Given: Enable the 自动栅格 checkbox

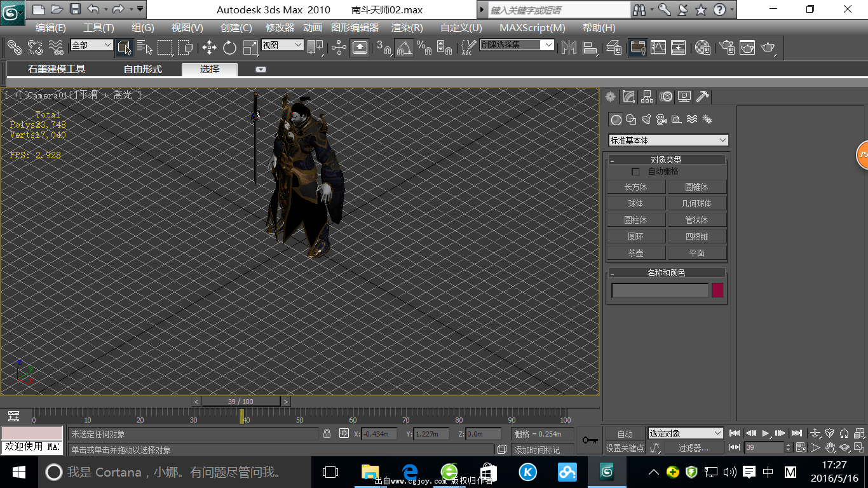Looking at the screenshot, I should [635, 172].
